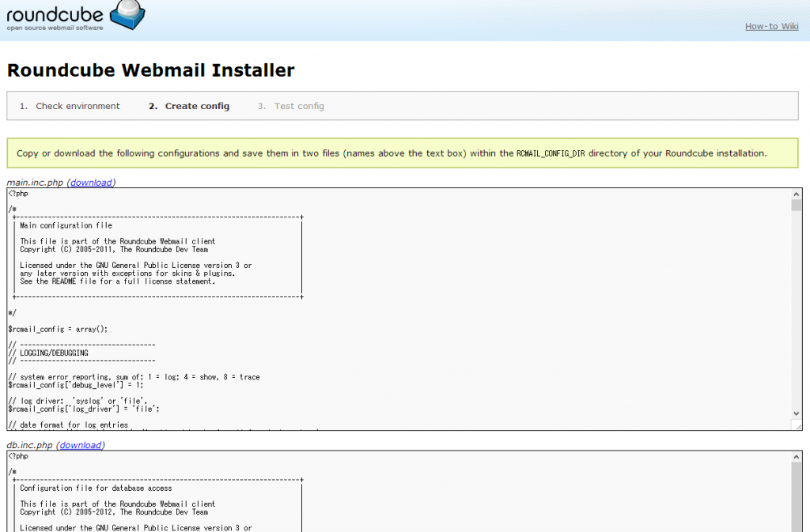This screenshot has height=532, width=810.
Task: Click the up arrow on main.inc.php scrollbar
Action: [795, 192]
